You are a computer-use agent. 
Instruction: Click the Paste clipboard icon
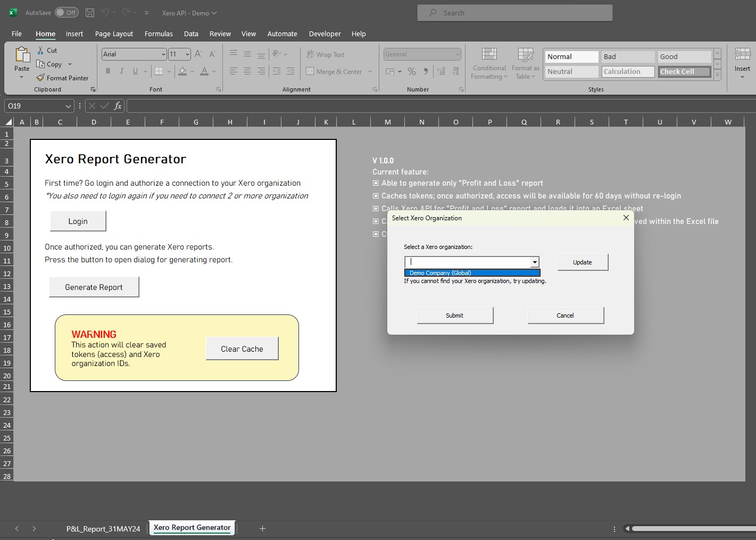(22, 55)
